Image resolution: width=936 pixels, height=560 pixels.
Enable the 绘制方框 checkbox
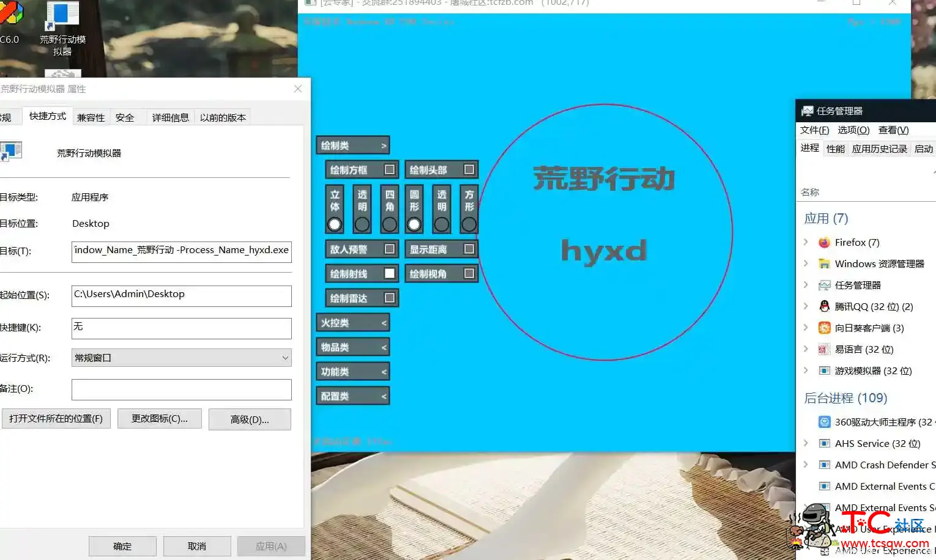tap(390, 169)
